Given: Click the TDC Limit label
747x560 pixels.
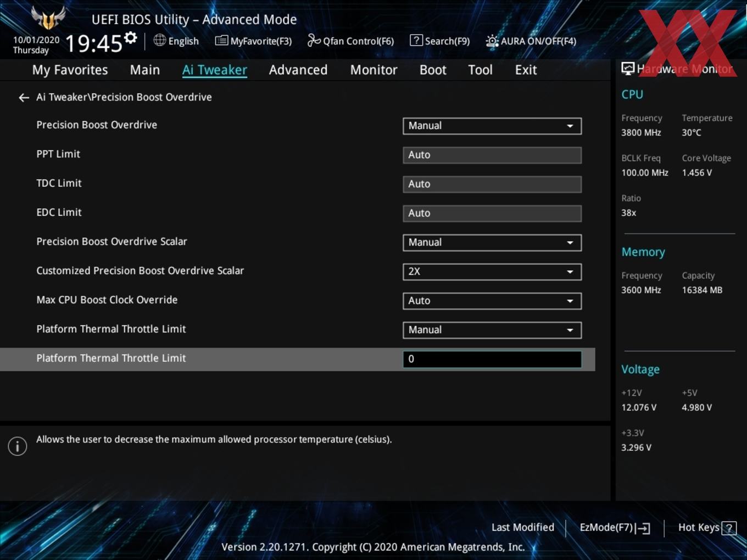Looking at the screenshot, I should (x=59, y=183).
